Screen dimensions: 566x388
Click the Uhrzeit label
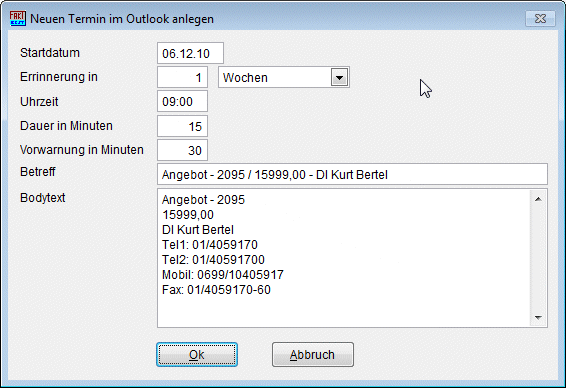pyautogui.click(x=39, y=102)
